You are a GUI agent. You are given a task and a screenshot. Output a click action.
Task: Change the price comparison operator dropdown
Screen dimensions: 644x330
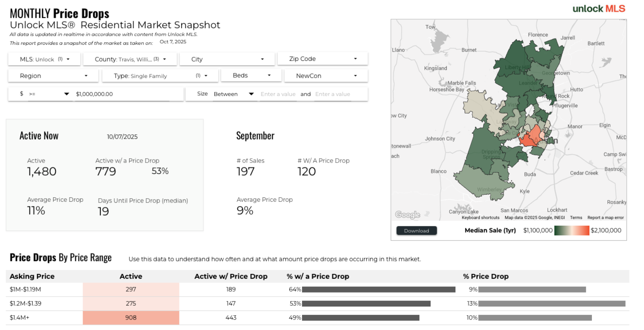click(x=49, y=94)
